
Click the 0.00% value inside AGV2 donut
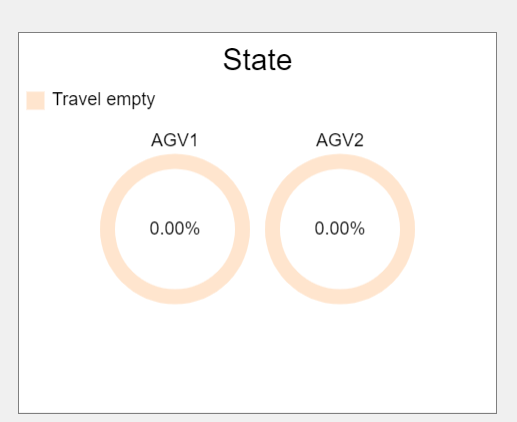click(x=340, y=229)
